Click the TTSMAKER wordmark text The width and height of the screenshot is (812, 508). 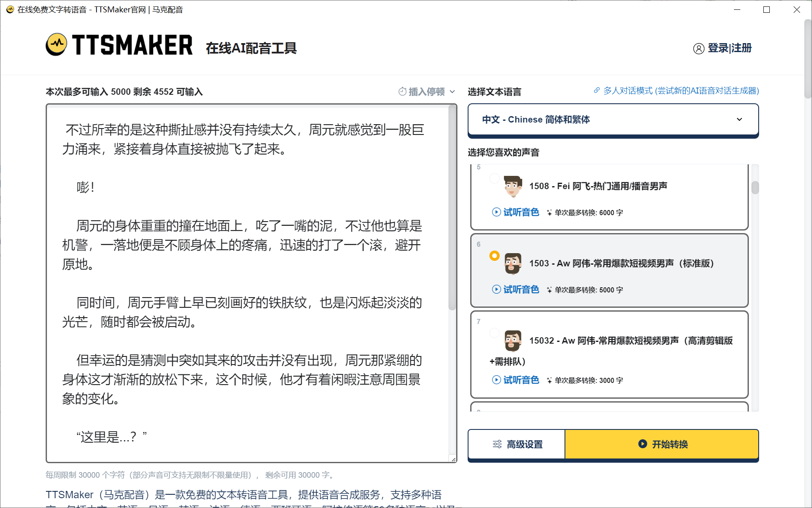pyautogui.click(x=132, y=45)
